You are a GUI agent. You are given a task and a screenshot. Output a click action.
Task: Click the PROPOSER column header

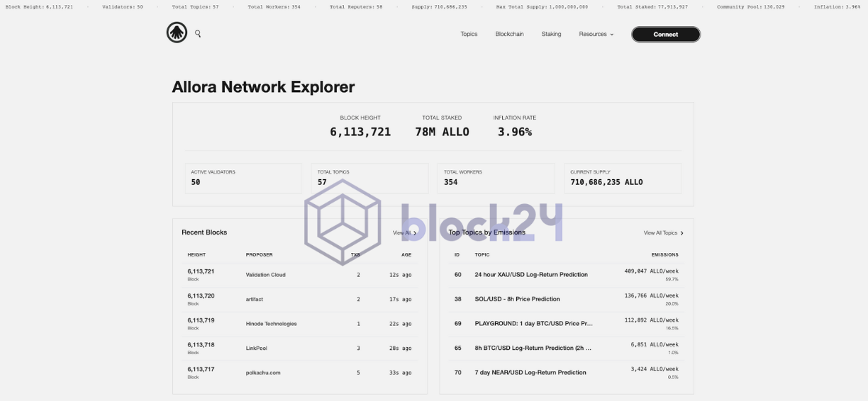point(259,254)
